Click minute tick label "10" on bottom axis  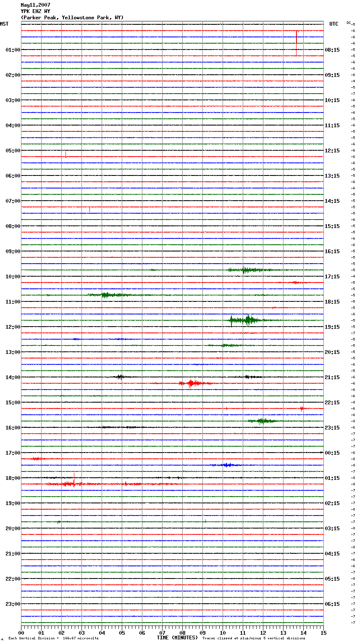tap(223, 633)
